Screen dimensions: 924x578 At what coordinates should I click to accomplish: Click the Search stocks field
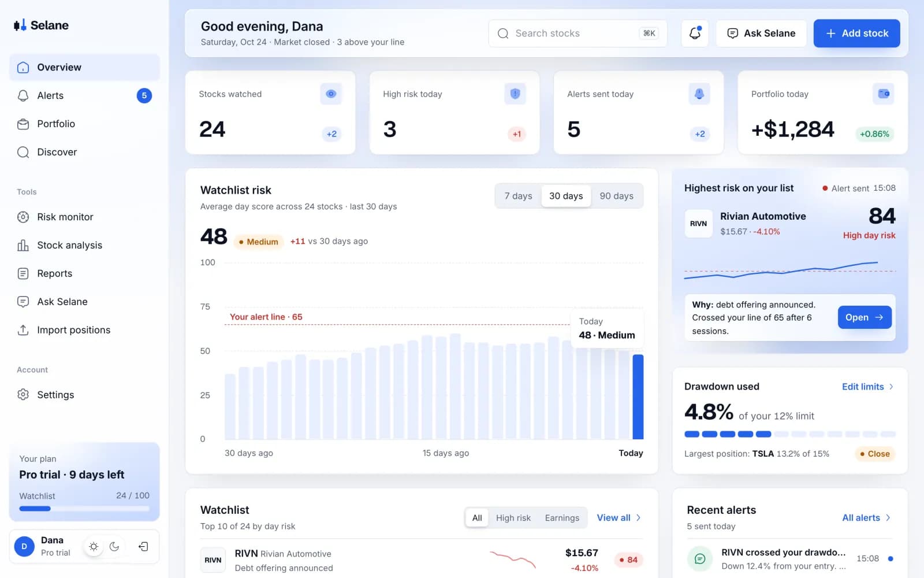[x=577, y=34]
